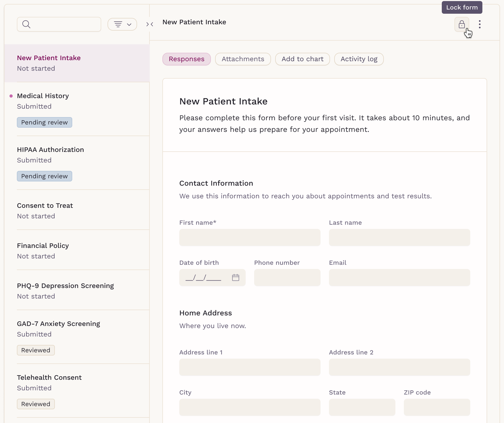Screen dimensions: 504x423
Task: Focus the sidebar search input field
Action: pyautogui.click(x=59, y=24)
